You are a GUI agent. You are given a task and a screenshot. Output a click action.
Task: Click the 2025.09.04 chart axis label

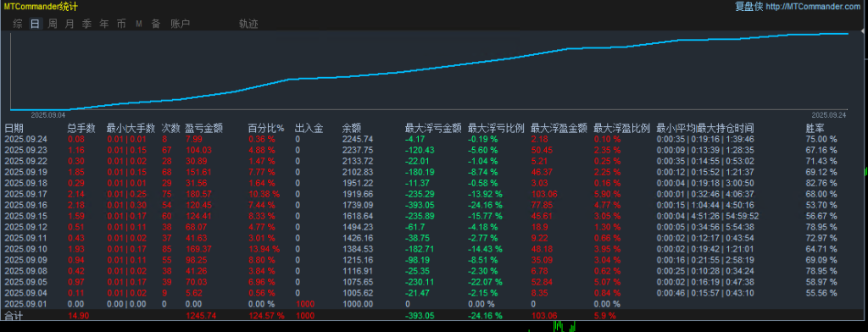tap(47, 115)
